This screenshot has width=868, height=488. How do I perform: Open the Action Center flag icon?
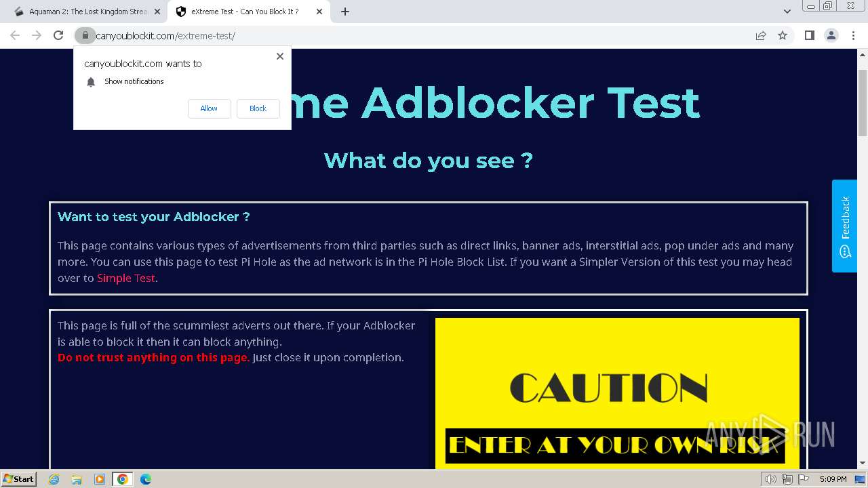[802, 479]
